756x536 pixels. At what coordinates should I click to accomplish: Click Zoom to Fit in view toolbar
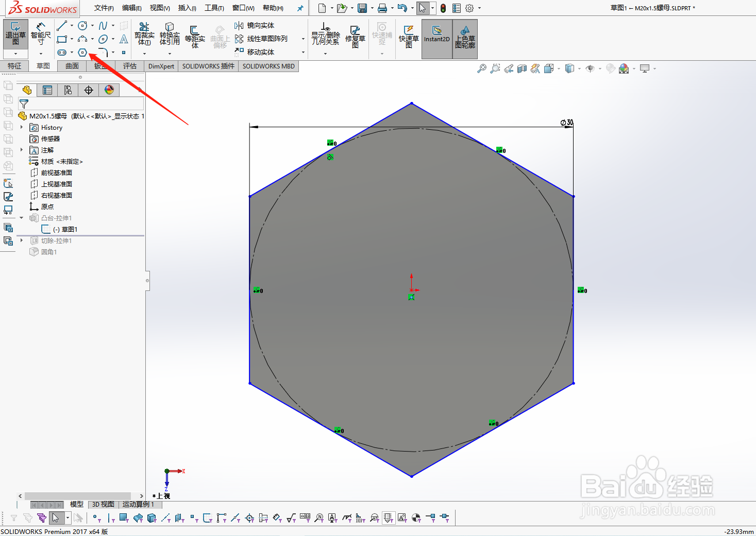(x=482, y=68)
